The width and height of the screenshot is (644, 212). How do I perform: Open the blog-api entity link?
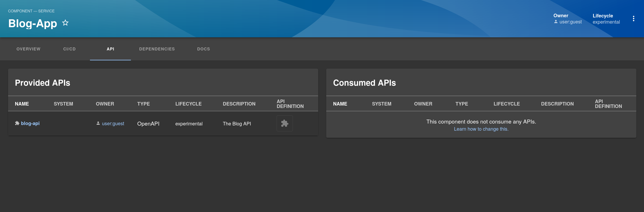[30, 124]
